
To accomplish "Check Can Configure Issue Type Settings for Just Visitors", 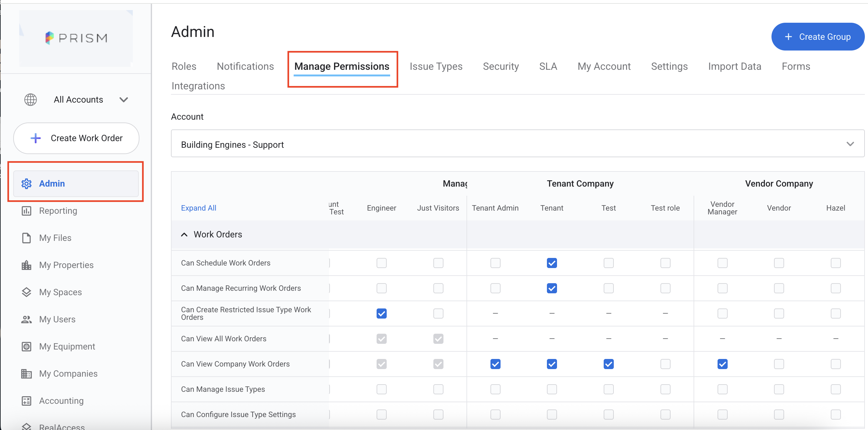I will click(438, 415).
